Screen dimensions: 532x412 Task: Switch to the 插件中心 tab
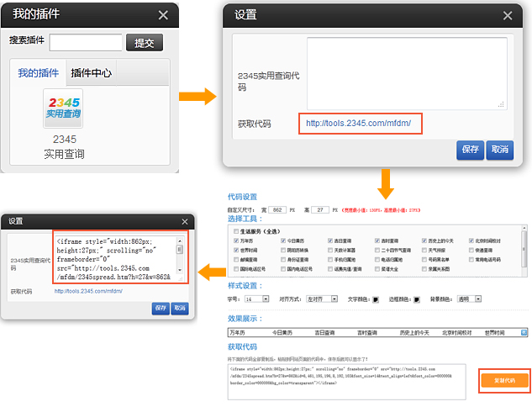pos(91,73)
